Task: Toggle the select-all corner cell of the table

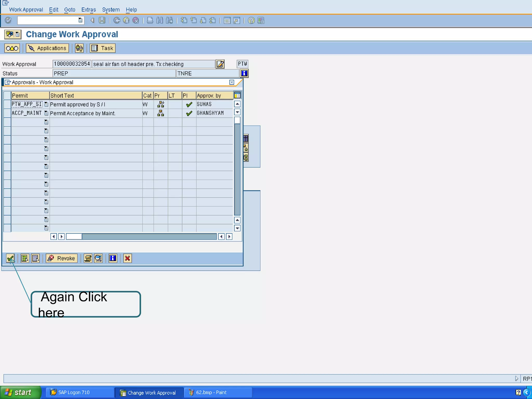Action: click(7, 95)
